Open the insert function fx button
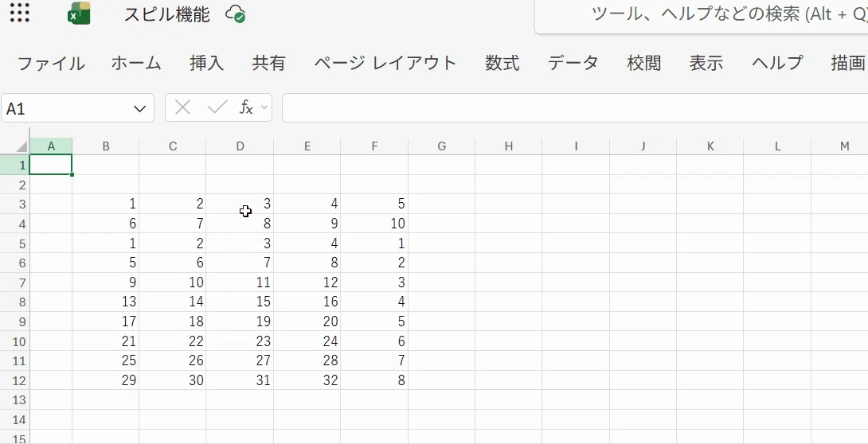This screenshot has height=444, width=868. (x=246, y=107)
